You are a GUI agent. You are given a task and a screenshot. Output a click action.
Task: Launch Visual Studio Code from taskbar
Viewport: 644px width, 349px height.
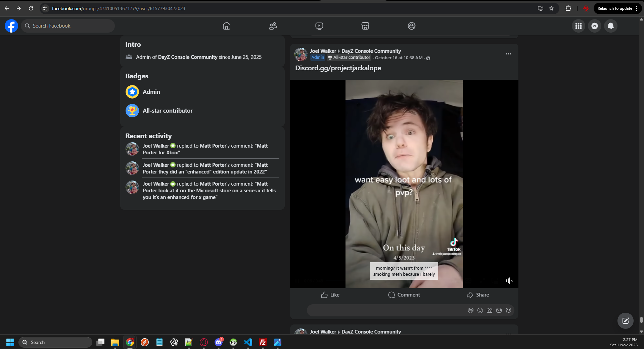[248, 342]
